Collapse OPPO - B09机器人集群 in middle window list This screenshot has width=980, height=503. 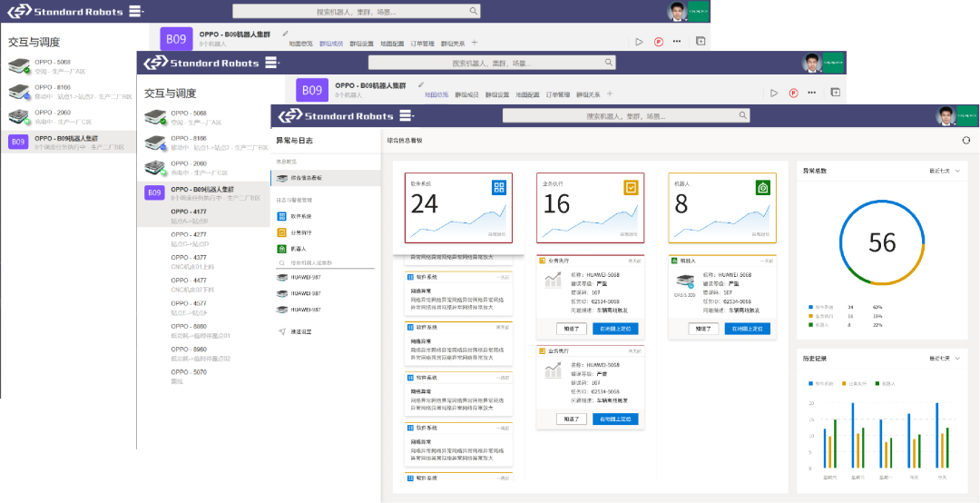coord(203,193)
